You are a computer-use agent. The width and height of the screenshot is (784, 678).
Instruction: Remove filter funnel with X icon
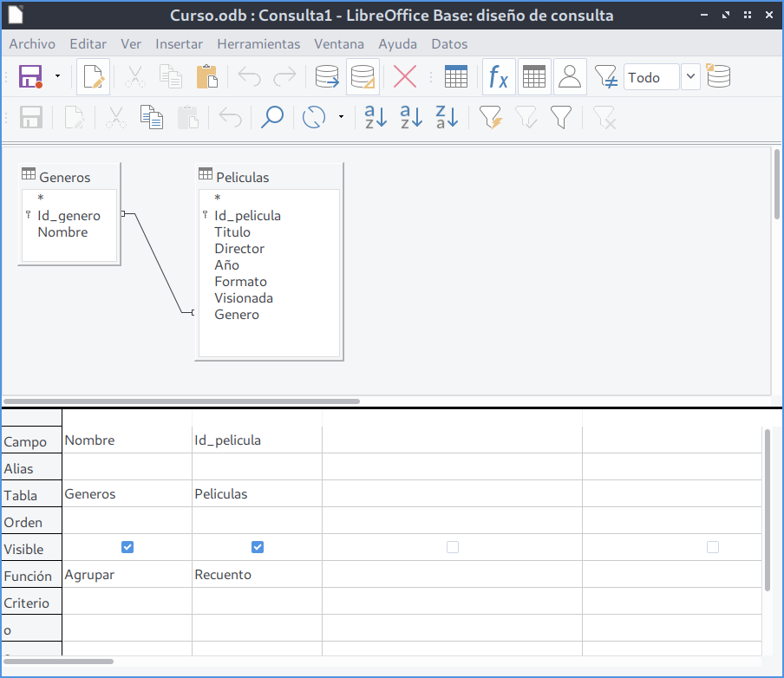coord(604,118)
